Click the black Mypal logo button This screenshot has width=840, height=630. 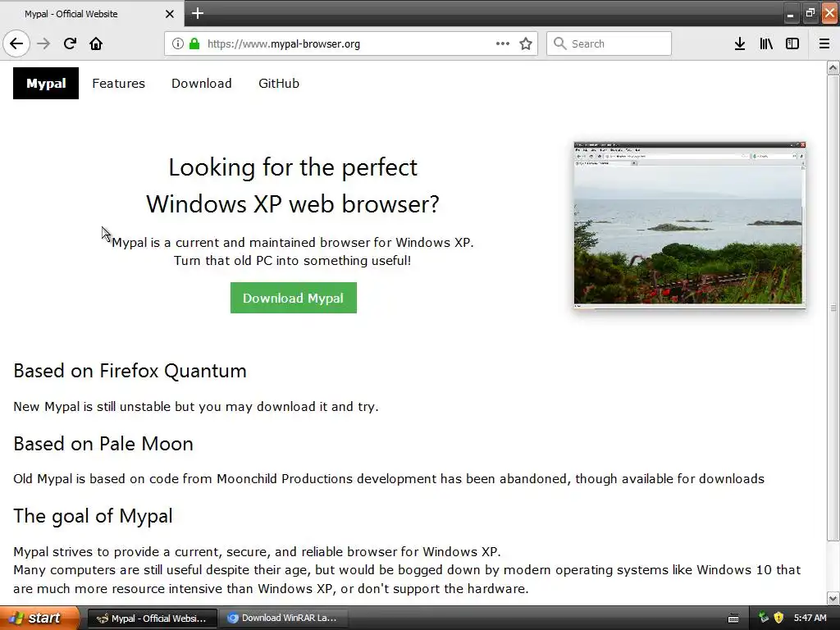coord(46,84)
